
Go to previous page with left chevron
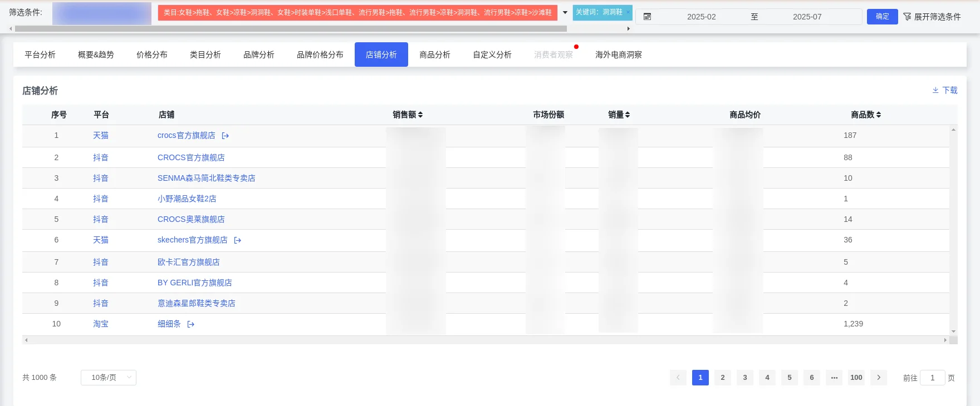pyautogui.click(x=678, y=378)
